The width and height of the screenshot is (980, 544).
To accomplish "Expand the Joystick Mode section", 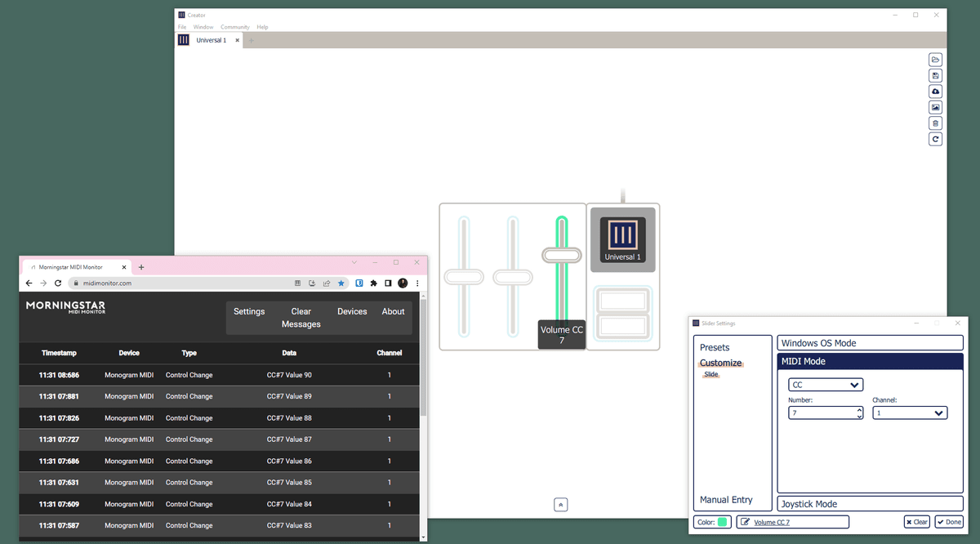I will (870, 504).
